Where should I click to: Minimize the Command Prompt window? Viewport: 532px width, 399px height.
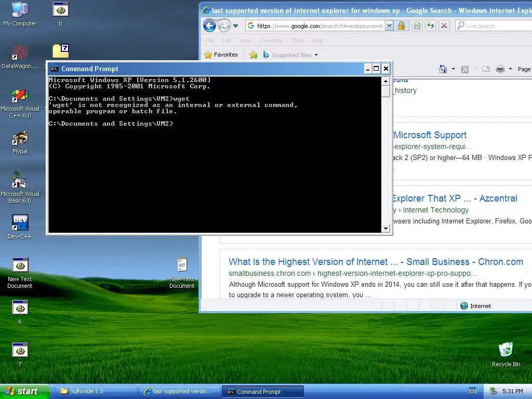pyautogui.click(x=367, y=69)
